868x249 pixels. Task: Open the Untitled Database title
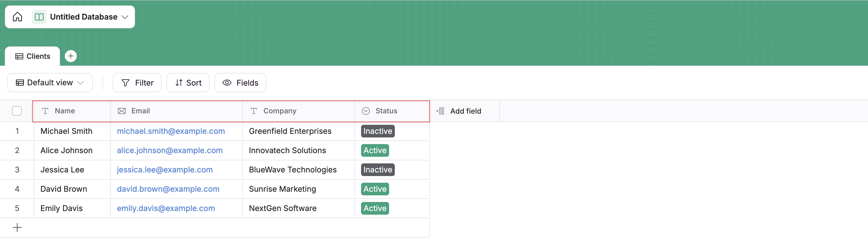[x=83, y=17]
